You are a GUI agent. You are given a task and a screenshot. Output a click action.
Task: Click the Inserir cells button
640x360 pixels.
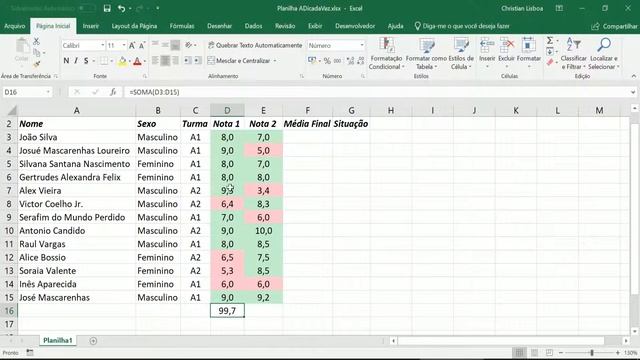[487, 53]
